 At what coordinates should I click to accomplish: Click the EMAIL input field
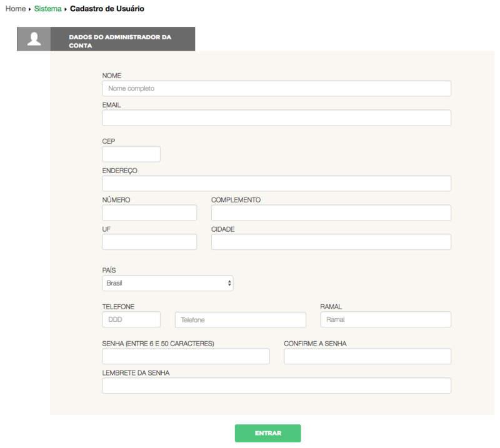(x=276, y=117)
